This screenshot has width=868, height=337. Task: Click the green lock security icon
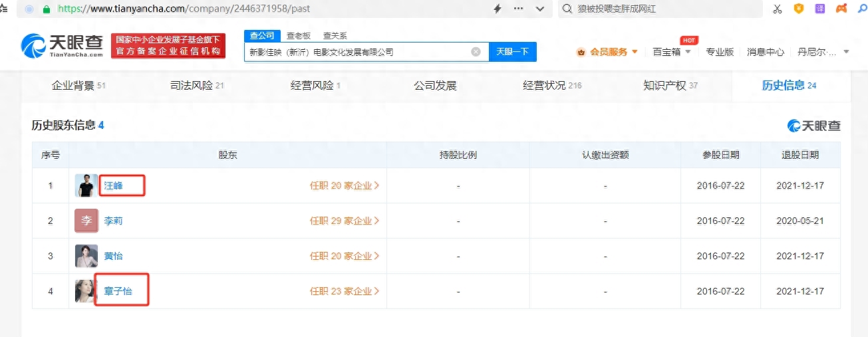47,9
